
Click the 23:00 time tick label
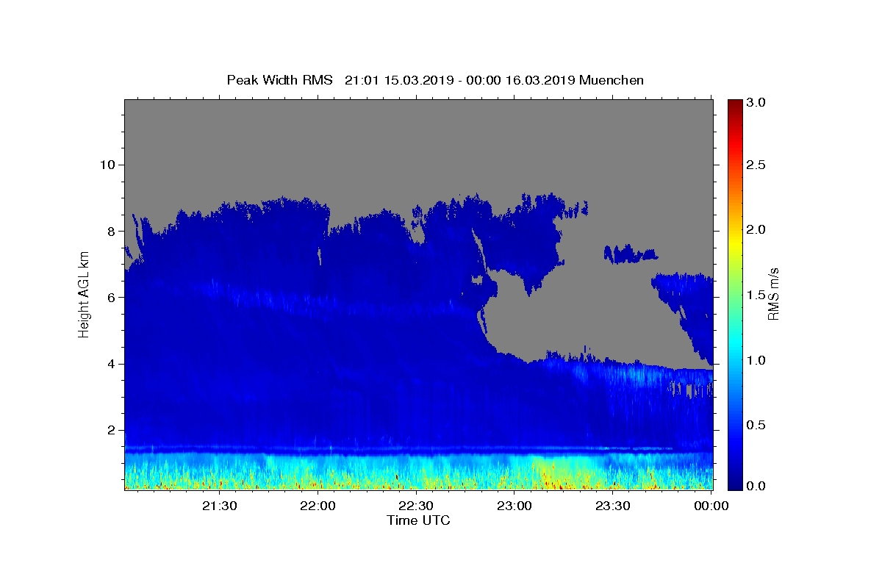[514, 506]
